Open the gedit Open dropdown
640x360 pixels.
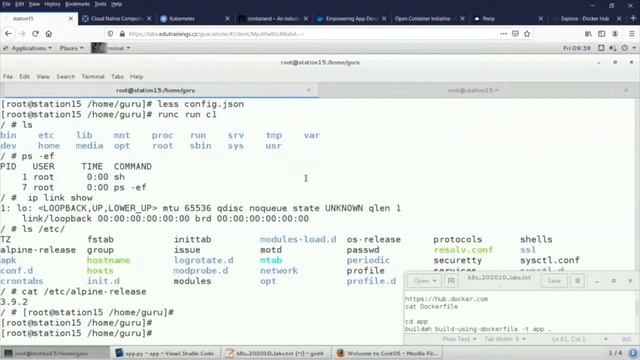point(424,281)
